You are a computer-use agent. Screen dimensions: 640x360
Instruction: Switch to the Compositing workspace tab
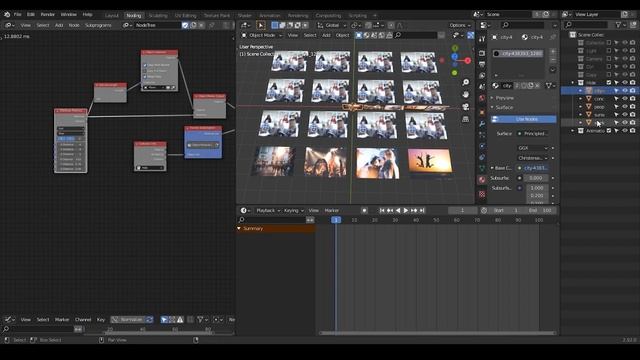(x=328, y=16)
